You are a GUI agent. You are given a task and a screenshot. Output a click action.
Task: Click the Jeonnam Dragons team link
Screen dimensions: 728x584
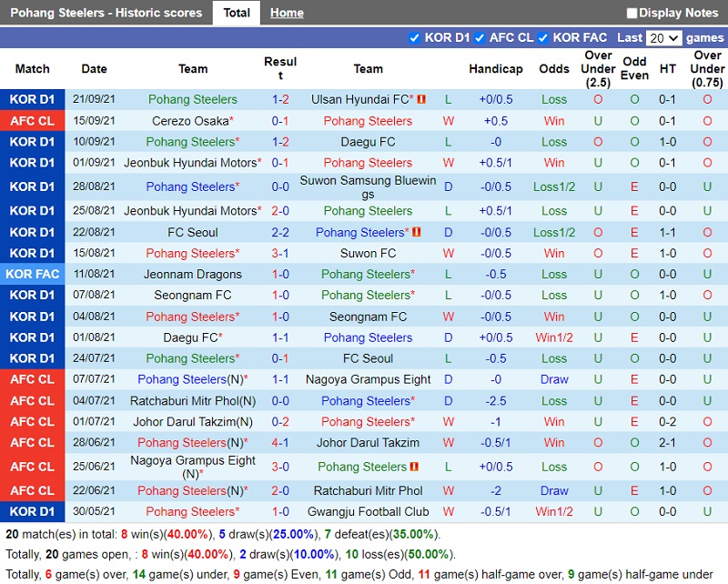(192, 274)
